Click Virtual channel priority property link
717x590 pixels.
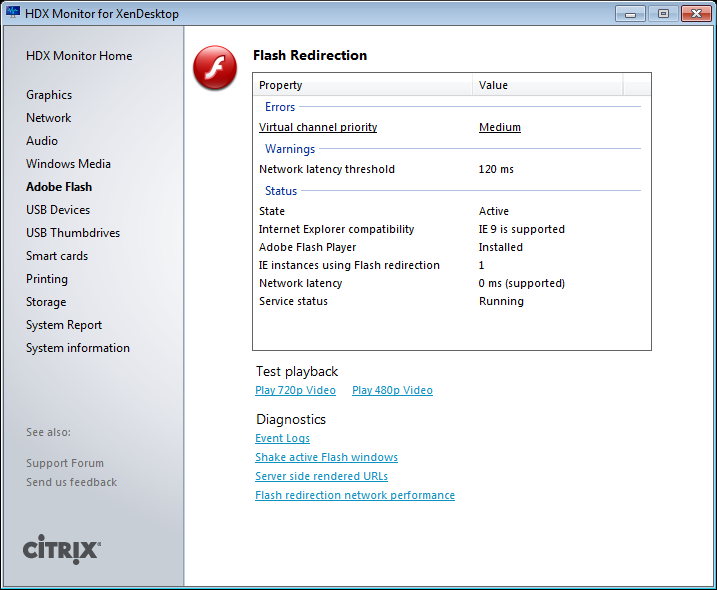pos(318,127)
